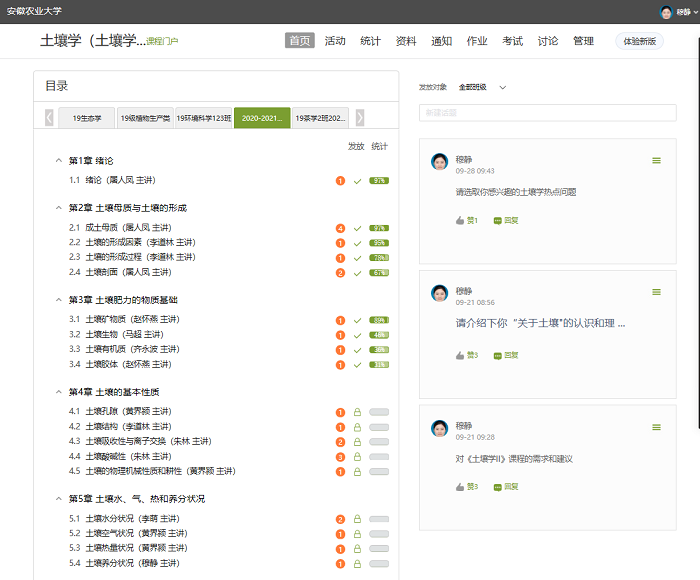Click the orange badge beside 2.1 成土母质
700x580 pixels.
click(341, 228)
